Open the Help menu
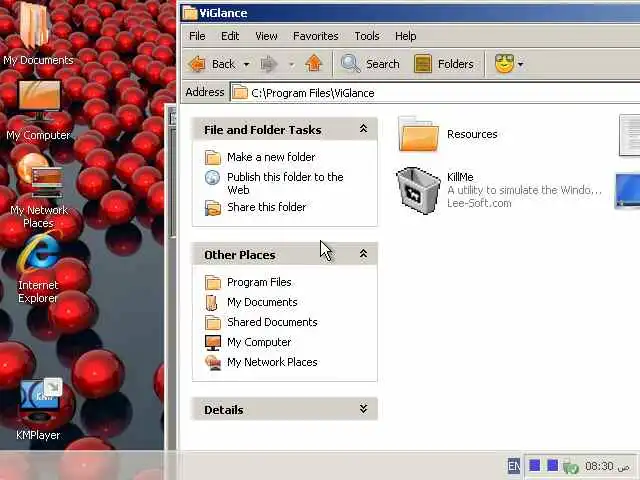The height and width of the screenshot is (480, 640). 405,36
